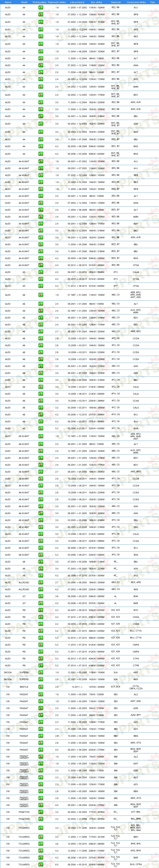
Task: Click fuel icon in A4 AVANT CFSA row
Action: click(x=41, y=265)
